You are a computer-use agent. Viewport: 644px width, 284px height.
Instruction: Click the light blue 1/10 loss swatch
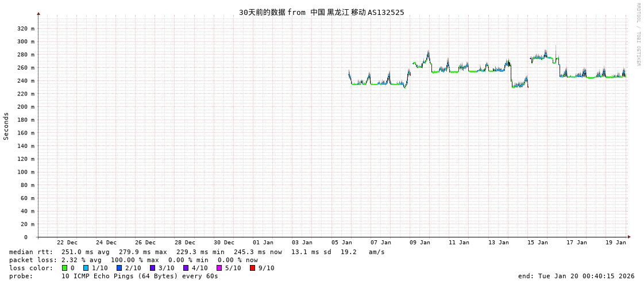point(86,268)
